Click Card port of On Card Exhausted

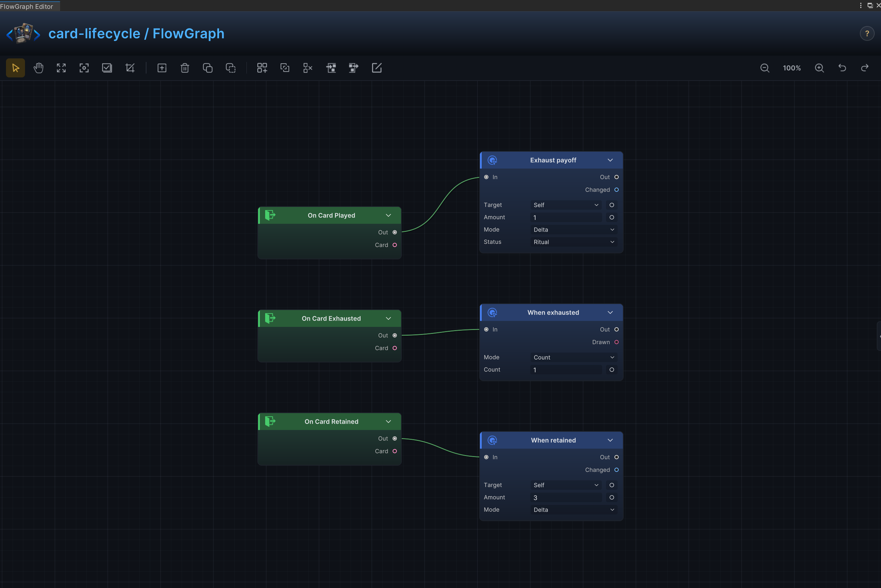coord(395,348)
